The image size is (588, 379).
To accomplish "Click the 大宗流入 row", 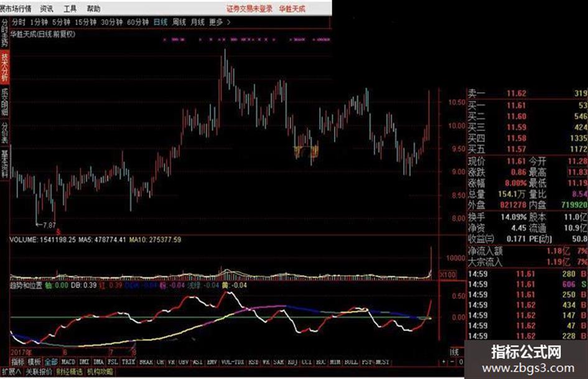I will pyautogui.click(x=527, y=261).
